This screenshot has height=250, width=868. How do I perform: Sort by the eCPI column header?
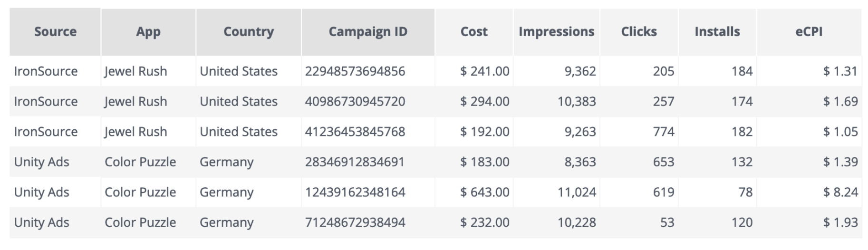[809, 32]
